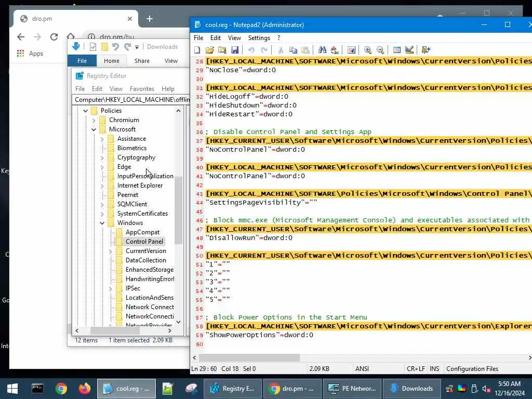The width and height of the screenshot is (532, 399).
Task: Open Explorer quick access toolbar dropdown arrow
Action: coord(137,47)
